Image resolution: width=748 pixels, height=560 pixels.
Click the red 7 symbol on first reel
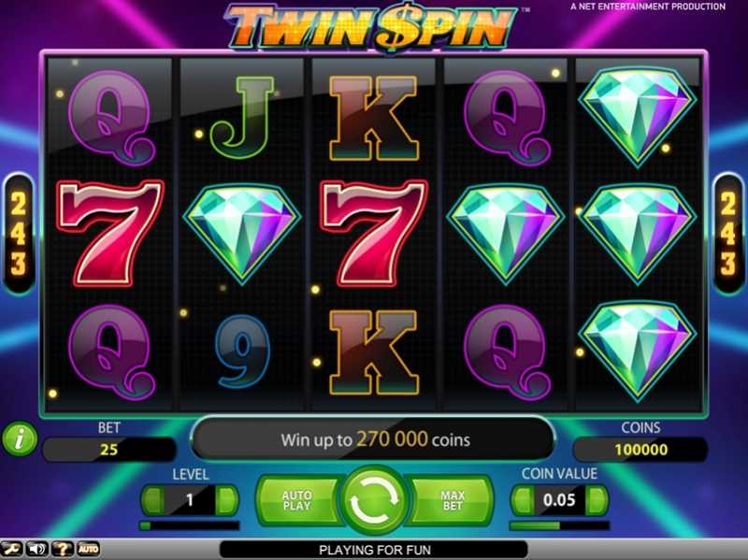(x=110, y=234)
